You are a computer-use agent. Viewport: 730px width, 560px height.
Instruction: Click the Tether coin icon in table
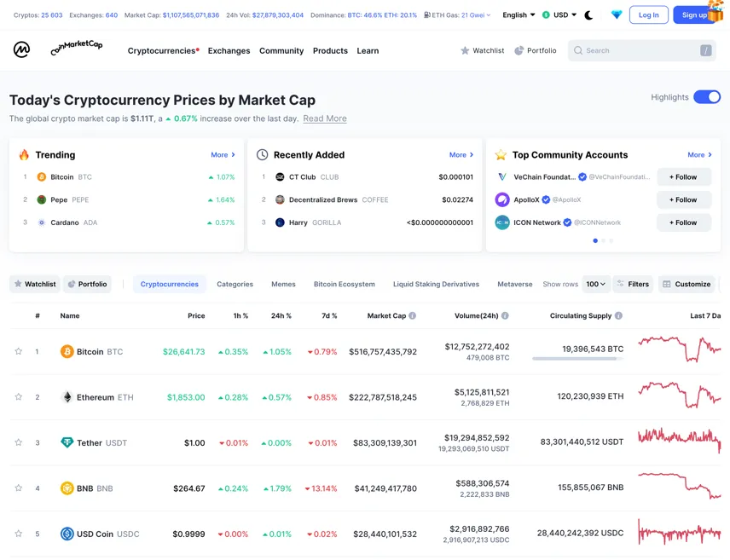67,442
